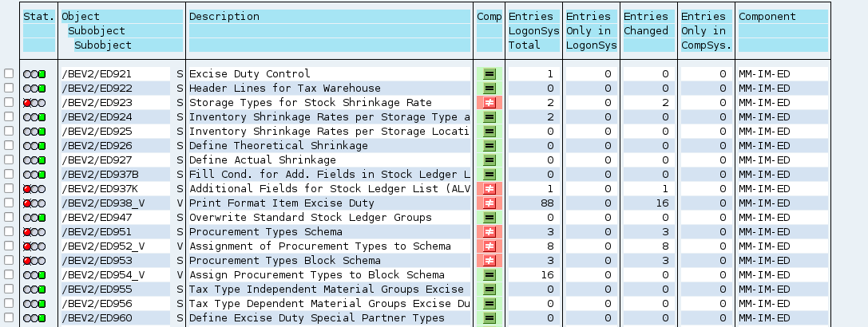This screenshot has height=327, width=868.
Task: Click the equal icon for /BEV2/ED954_V
Action: (489, 275)
